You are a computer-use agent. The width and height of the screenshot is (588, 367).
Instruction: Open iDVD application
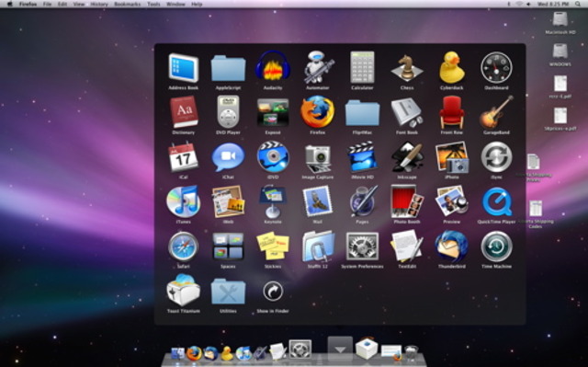[x=273, y=156]
